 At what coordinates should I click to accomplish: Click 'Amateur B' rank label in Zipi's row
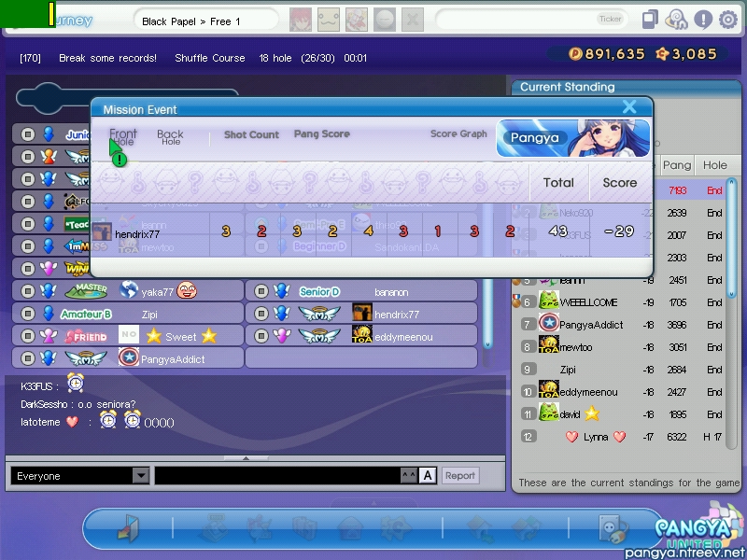click(x=86, y=315)
